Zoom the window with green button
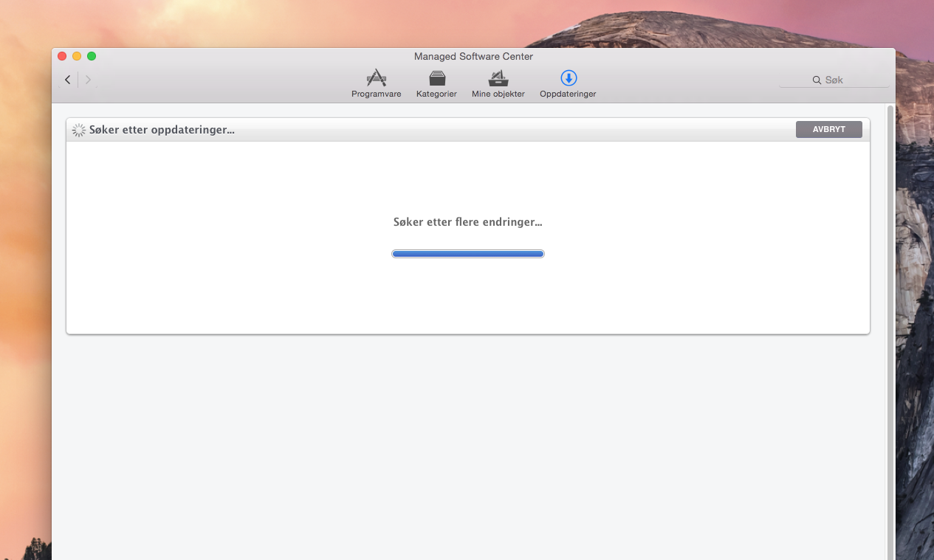Viewport: 934px width, 560px height. 92,56
